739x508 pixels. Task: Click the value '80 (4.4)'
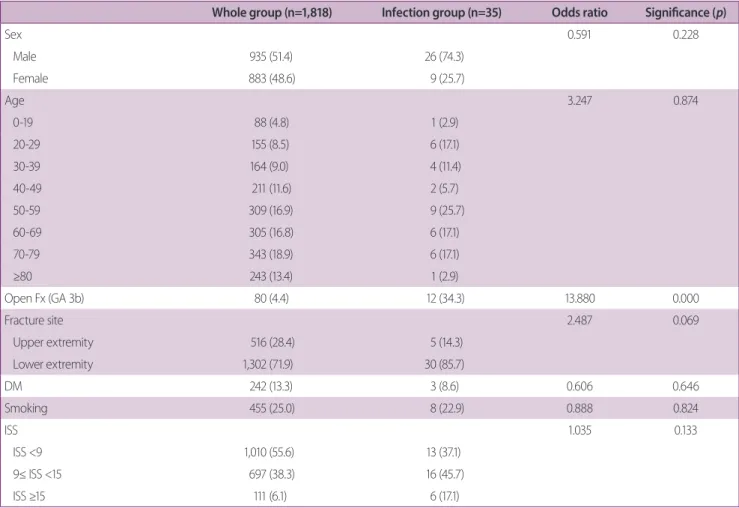click(271, 298)
